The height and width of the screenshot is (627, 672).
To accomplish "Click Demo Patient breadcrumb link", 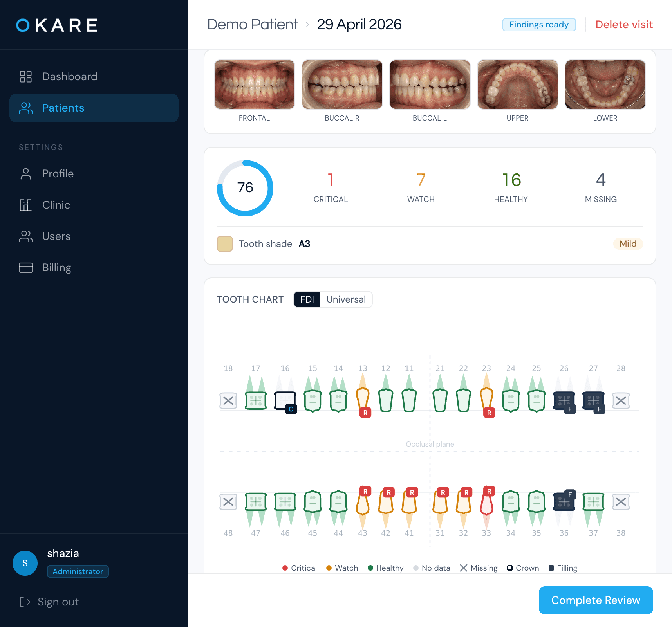I will point(253,24).
